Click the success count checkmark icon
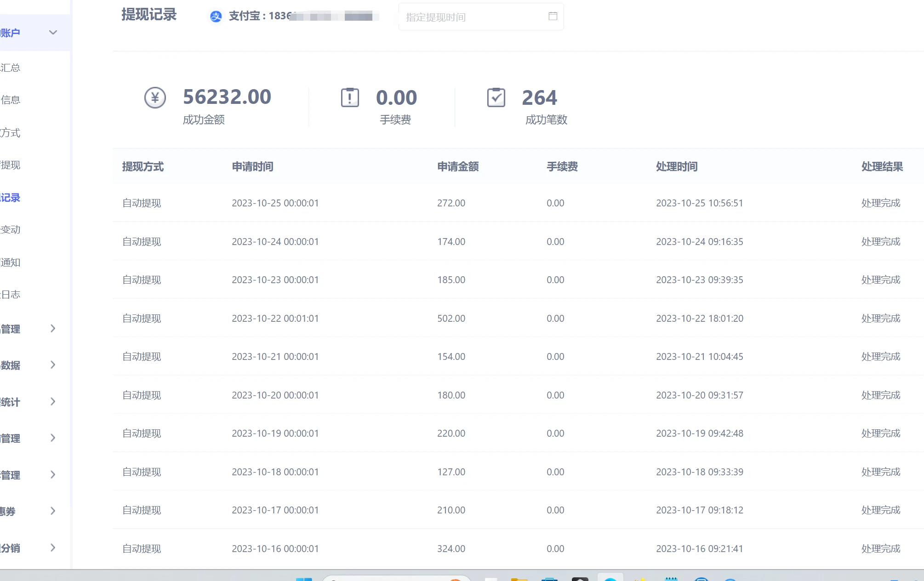The width and height of the screenshot is (924, 581). coord(496,97)
